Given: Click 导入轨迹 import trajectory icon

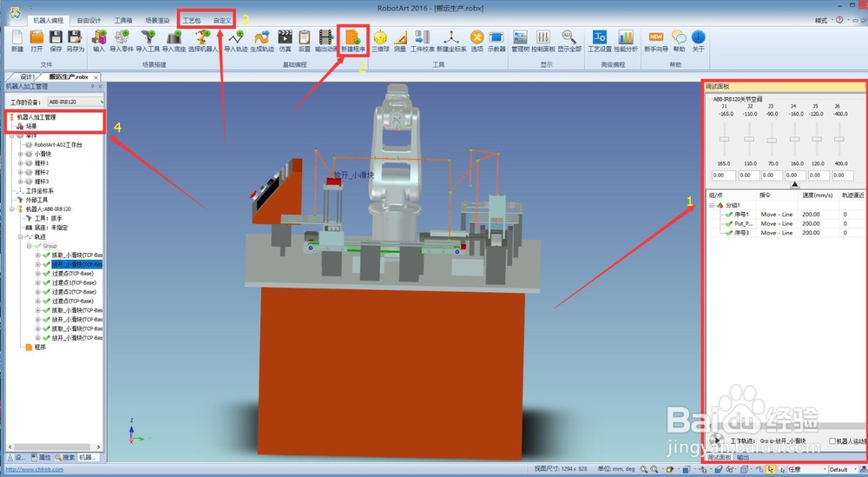Looking at the screenshot, I should [236, 41].
